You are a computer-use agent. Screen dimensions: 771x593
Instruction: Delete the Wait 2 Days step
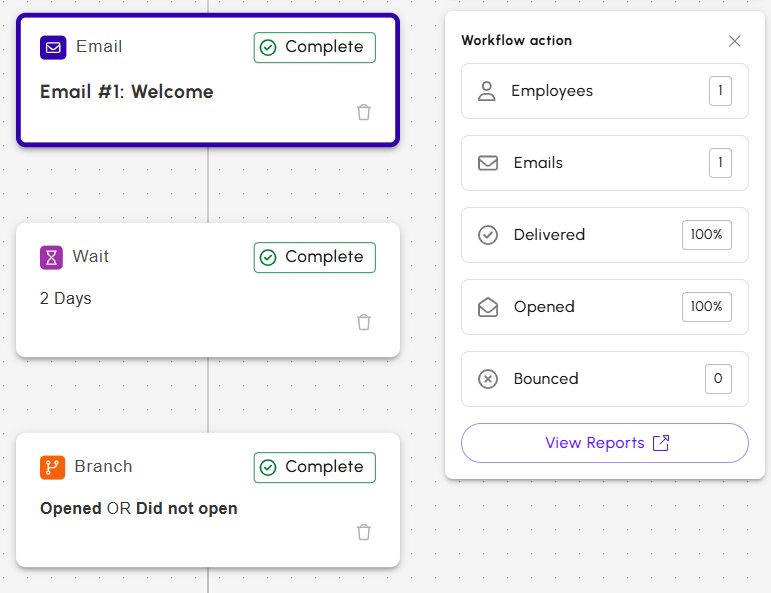click(x=364, y=322)
